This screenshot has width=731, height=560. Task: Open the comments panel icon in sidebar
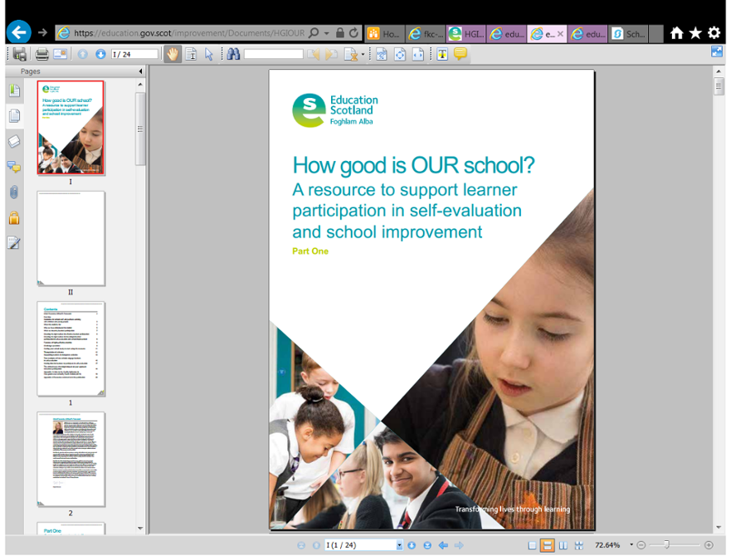click(14, 167)
